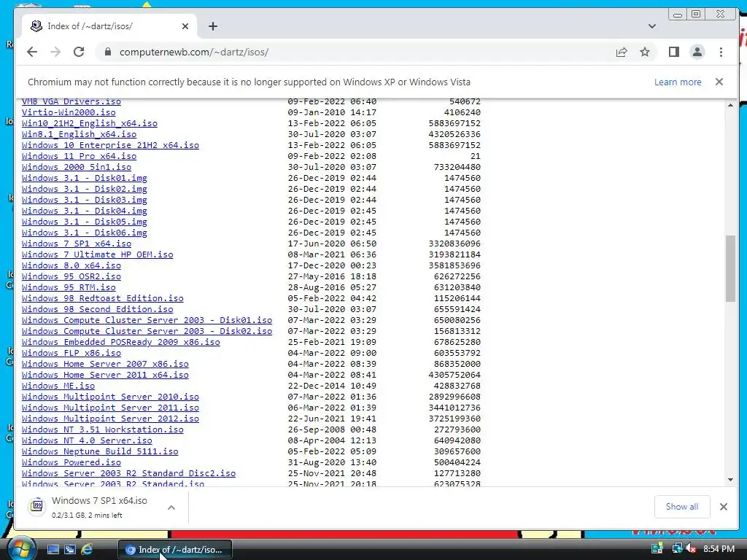Open the Windows 95 RTM.iso link
747x560 pixels.
69,287
